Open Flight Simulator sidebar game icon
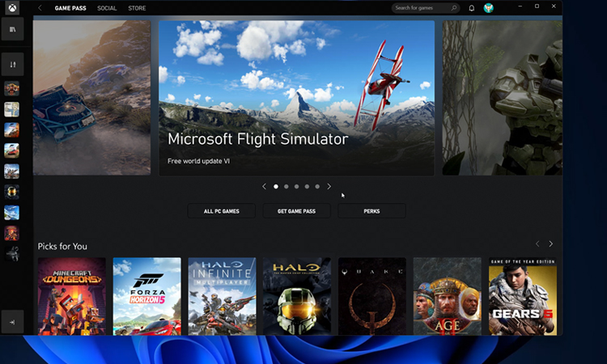This screenshot has height=364, width=607. coord(12,213)
